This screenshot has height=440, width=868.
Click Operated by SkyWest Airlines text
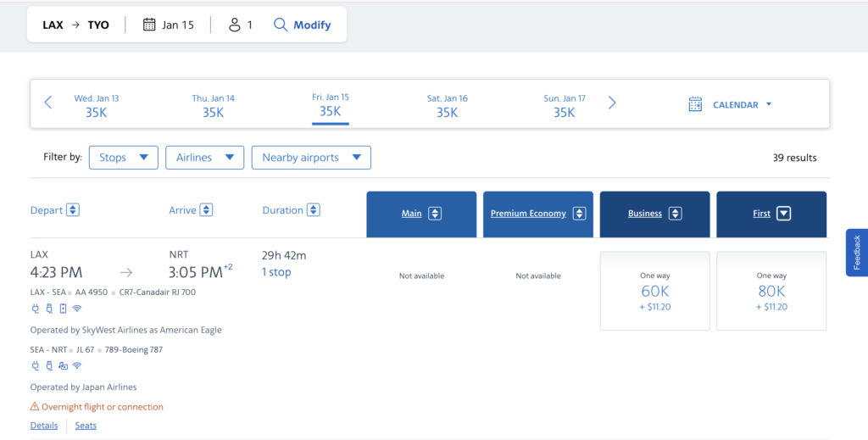pyautogui.click(x=125, y=330)
